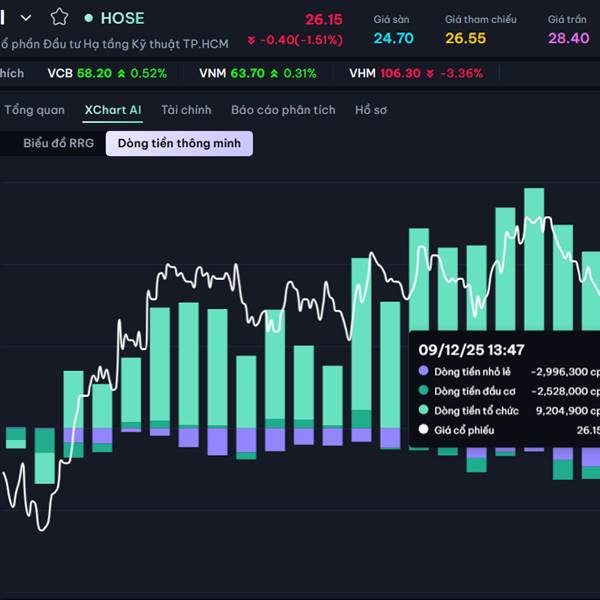The image size is (600, 600).
Task: Select the VHM ticker at 106.30
Action: (364, 73)
